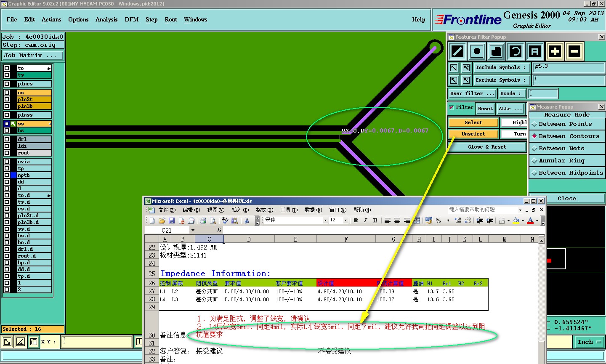Click Excel fill color paint bucket
The height and width of the screenshot is (364, 606).
[516, 221]
